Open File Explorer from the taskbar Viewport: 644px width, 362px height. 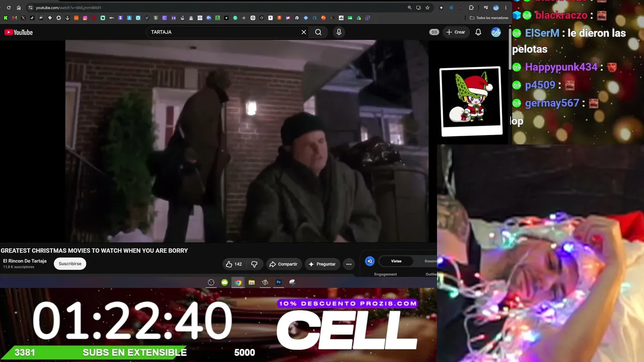pyautogui.click(x=252, y=283)
